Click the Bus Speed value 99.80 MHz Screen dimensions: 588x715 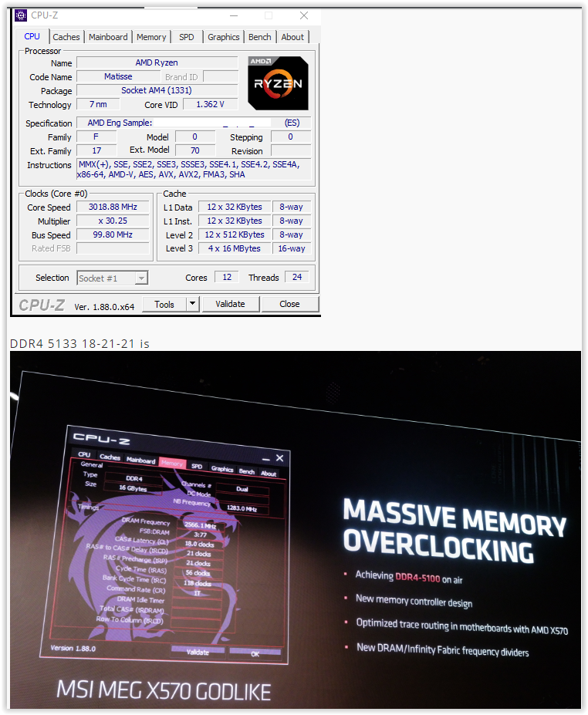(113, 234)
